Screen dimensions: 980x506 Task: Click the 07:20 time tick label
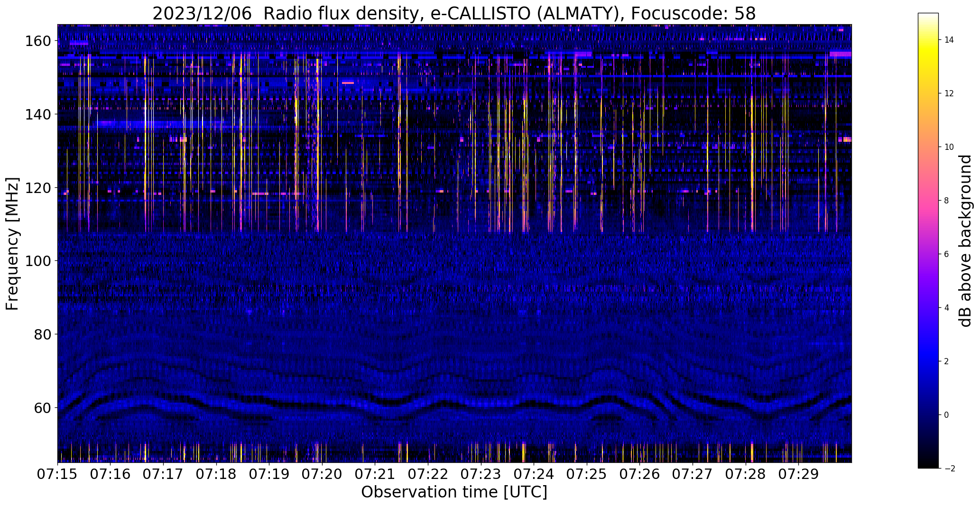[323, 474]
